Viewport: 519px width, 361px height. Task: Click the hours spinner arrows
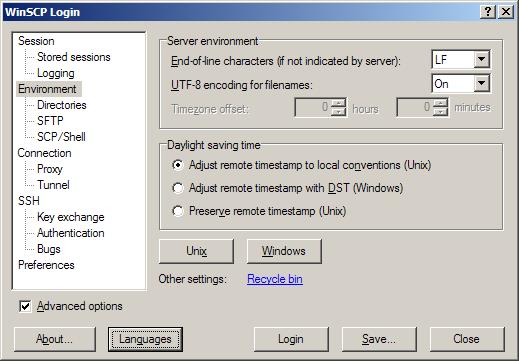pyautogui.click(x=339, y=107)
